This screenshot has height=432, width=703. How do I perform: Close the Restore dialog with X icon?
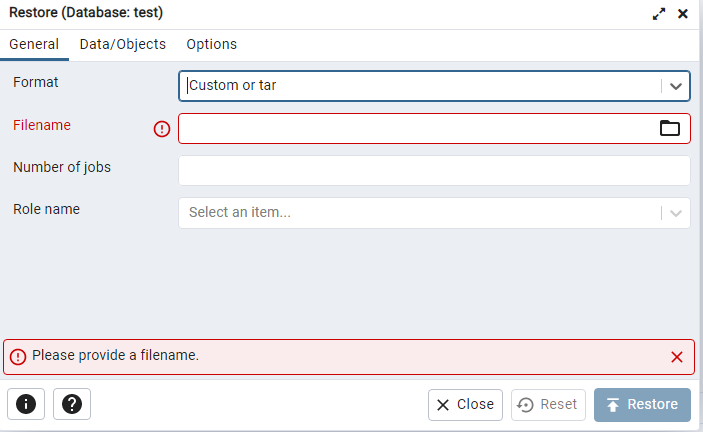click(x=683, y=14)
